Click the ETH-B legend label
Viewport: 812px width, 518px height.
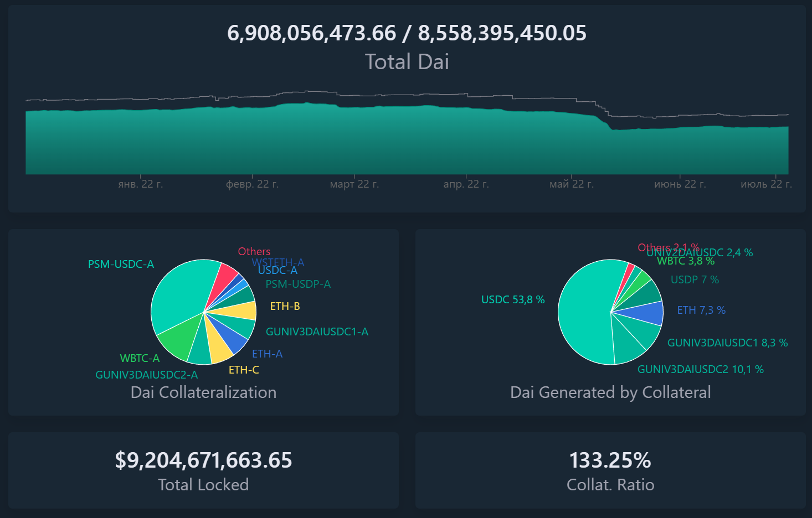coord(285,306)
